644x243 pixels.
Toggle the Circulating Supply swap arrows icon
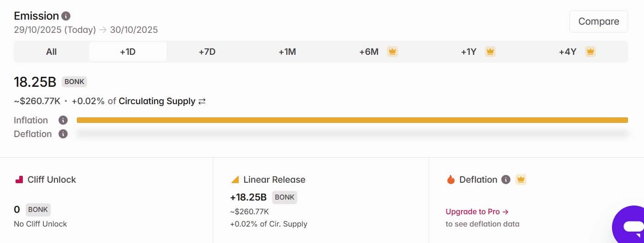[202, 101]
